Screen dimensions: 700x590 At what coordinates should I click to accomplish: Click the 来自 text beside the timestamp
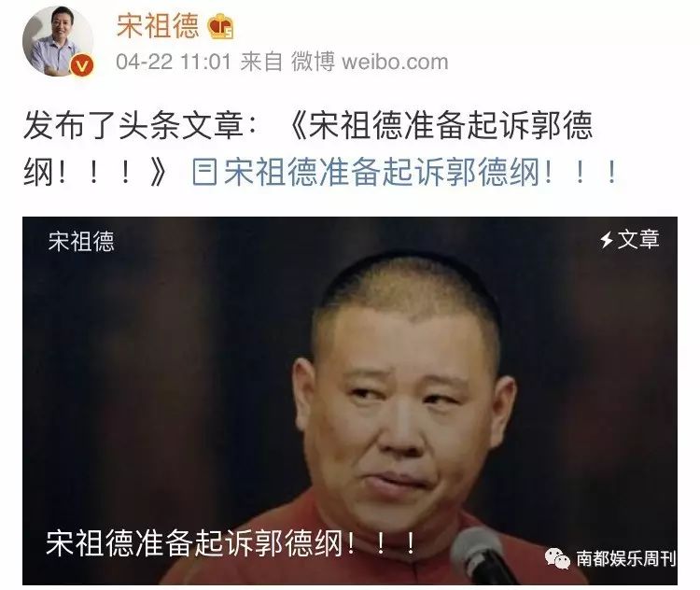(261, 62)
